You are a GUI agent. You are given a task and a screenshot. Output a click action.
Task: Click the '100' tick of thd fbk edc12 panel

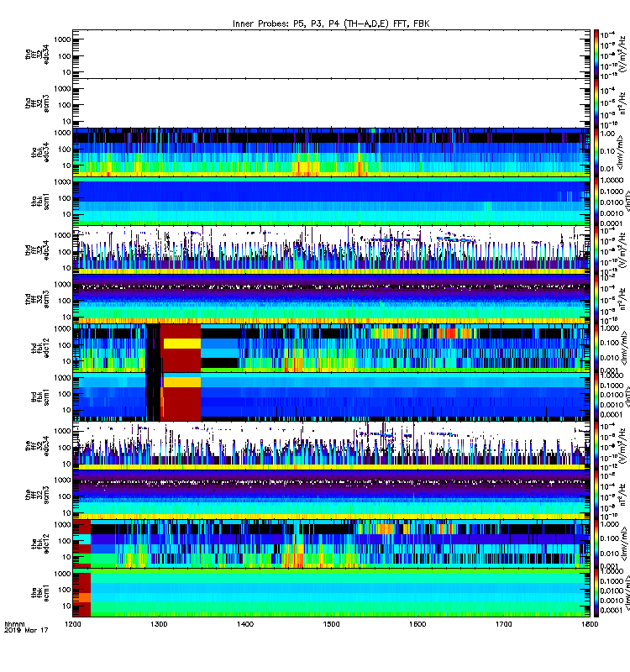[x=65, y=345]
